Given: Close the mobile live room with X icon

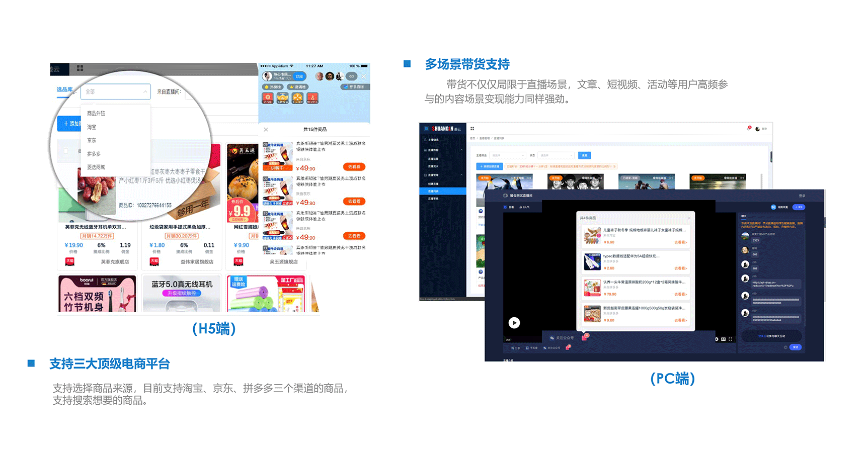Looking at the screenshot, I should [364, 76].
